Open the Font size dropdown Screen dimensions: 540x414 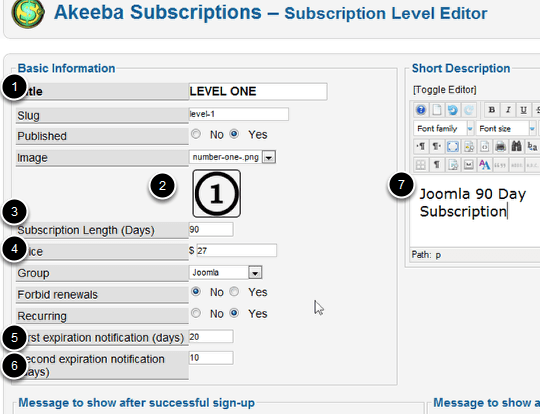click(x=506, y=129)
